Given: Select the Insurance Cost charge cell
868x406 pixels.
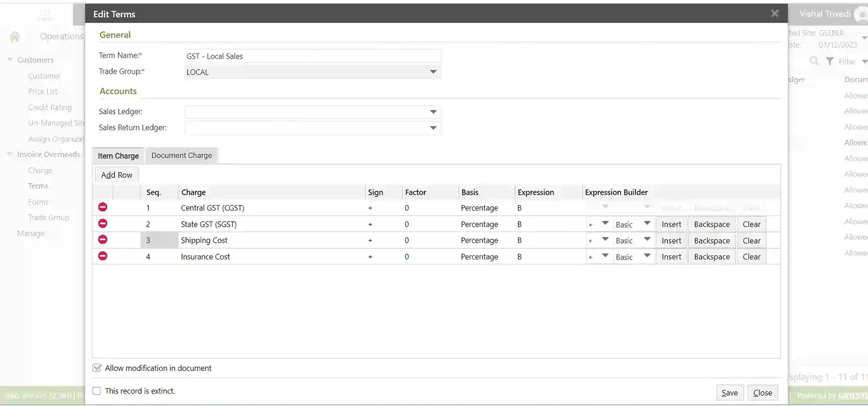Looking at the screenshot, I should 271,256.
